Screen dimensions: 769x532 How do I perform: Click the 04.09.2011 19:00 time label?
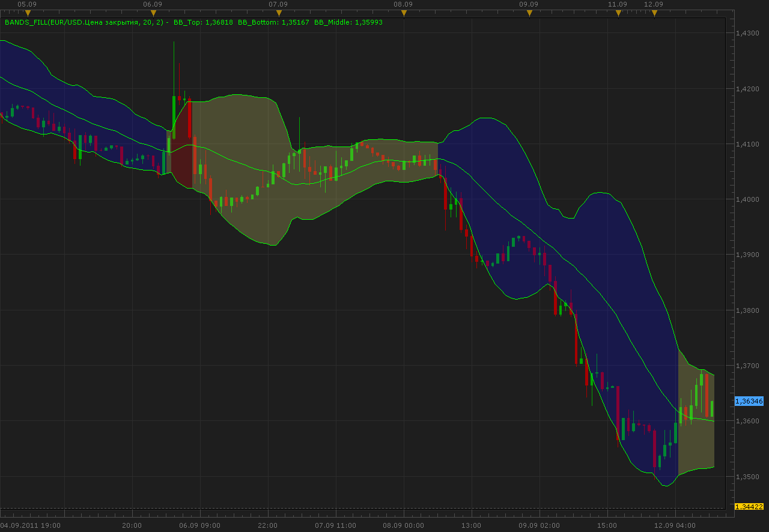pyautogui.click(x=31, y=525)
